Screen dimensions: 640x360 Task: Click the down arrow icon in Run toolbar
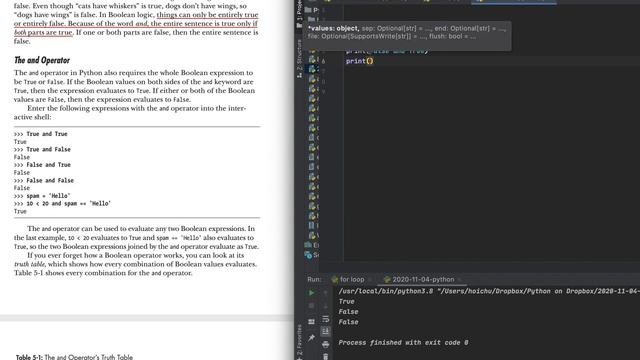pyautogui.click(x=325, y=306)
